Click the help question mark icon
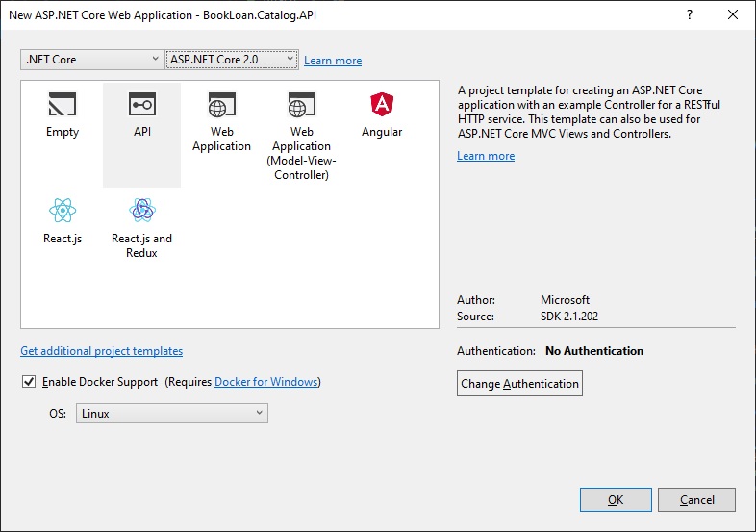The image size is (756, 532). 690,15
